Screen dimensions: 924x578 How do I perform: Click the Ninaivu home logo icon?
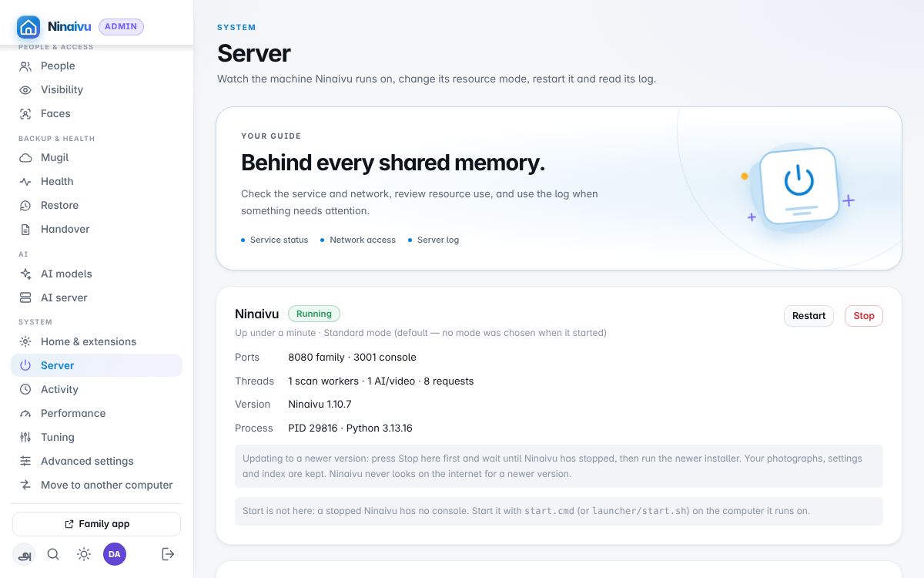pyautogui.click(x=28, y=27)
